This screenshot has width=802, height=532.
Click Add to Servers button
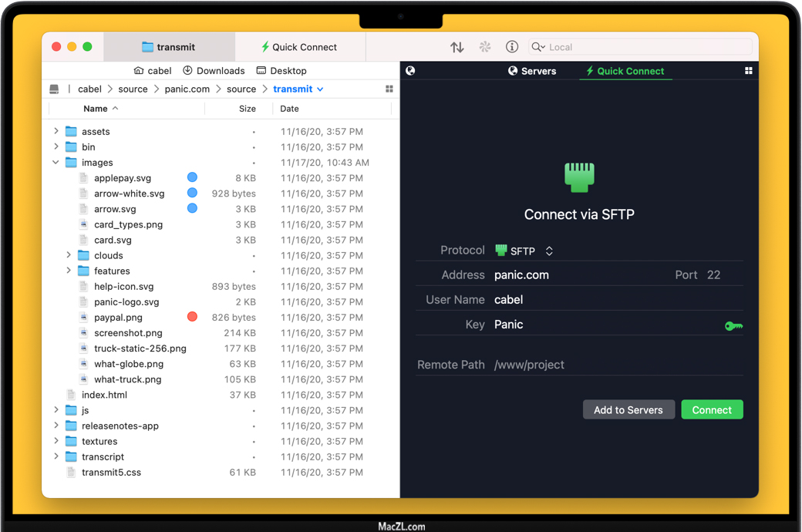pyautogui.click(x=628, y=410)
